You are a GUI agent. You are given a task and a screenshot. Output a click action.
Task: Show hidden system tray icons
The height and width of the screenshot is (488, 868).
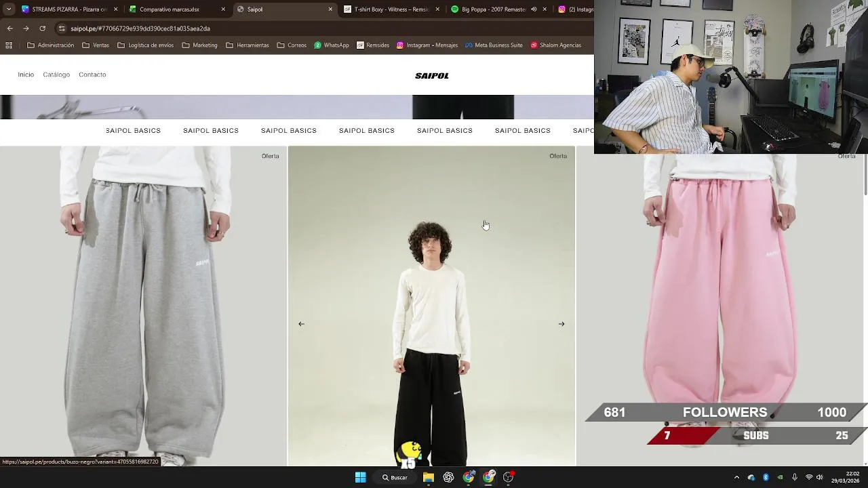pyautogui.click(x=736, y=477)
